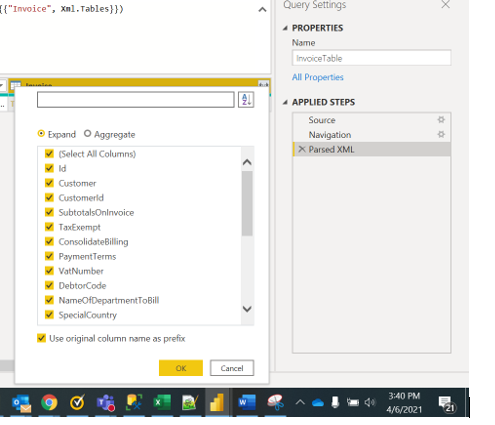The height and width of the screenshot is (425, 495).
Task: Open OneDrive cloud tray icon
Action: coord(318,403)
